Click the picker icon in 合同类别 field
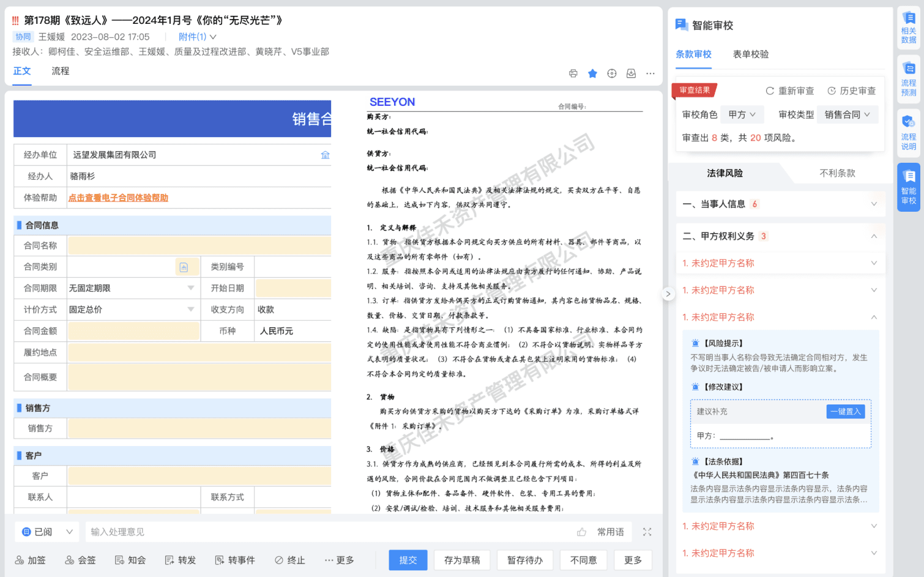 point(184,267)
